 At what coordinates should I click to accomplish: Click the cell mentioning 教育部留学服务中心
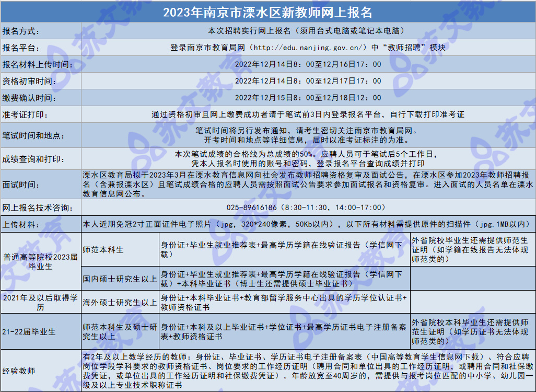click(285, 302)
